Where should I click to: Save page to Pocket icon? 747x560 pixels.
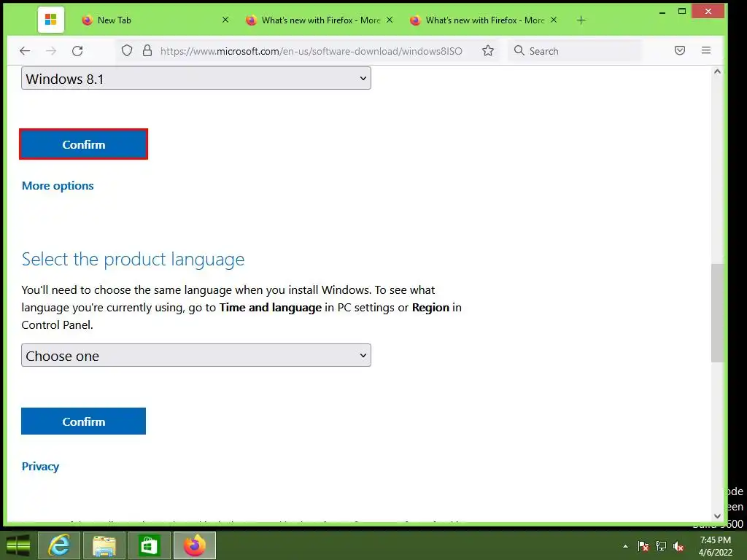tap(680, 50)
